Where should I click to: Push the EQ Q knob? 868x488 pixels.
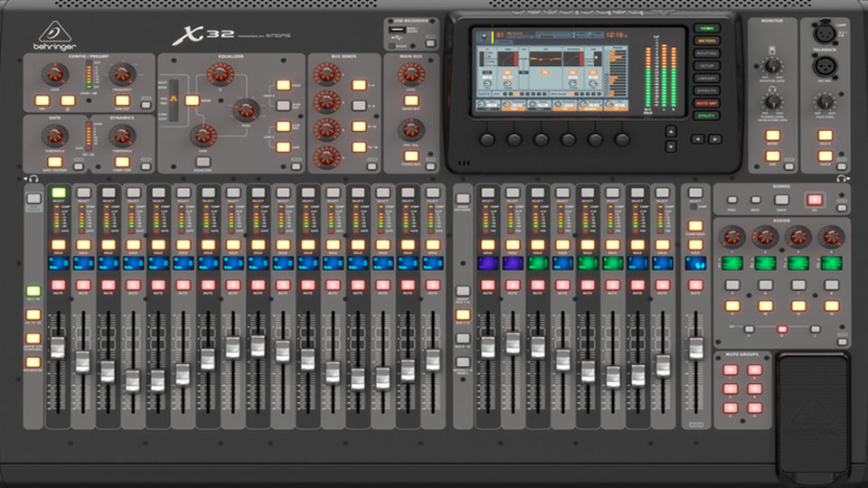[x=221, y=73]
